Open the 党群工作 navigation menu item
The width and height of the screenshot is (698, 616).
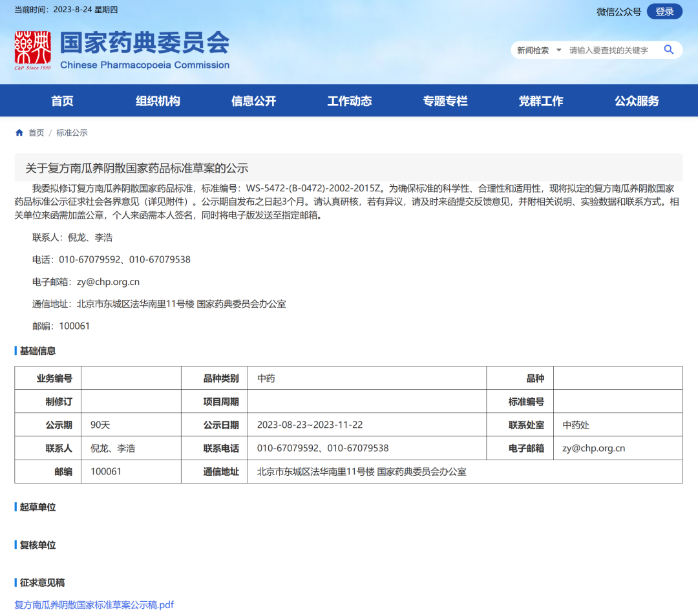pyautogui.click(x=541, y=101)
